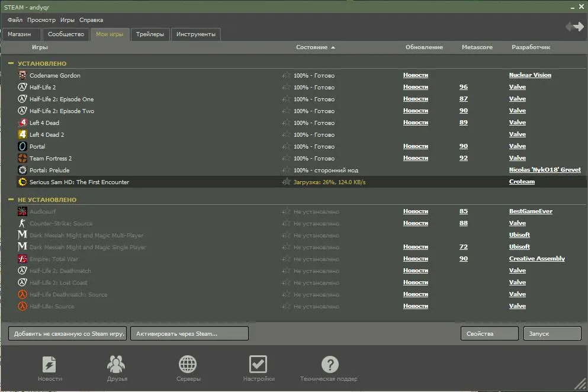Open the Серверы globe icon

pos(188,364)
